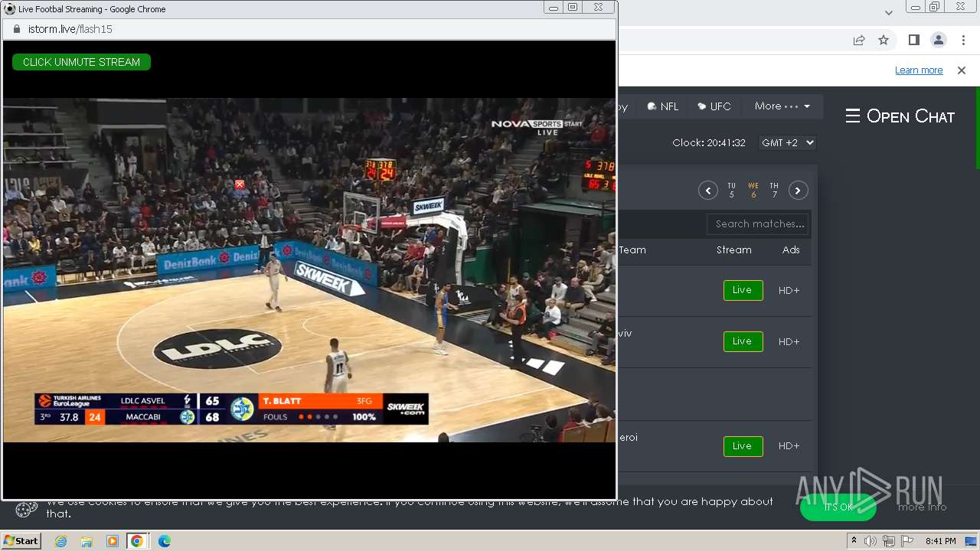
Task: Click the more info cookie link
Action: (922, 507)
